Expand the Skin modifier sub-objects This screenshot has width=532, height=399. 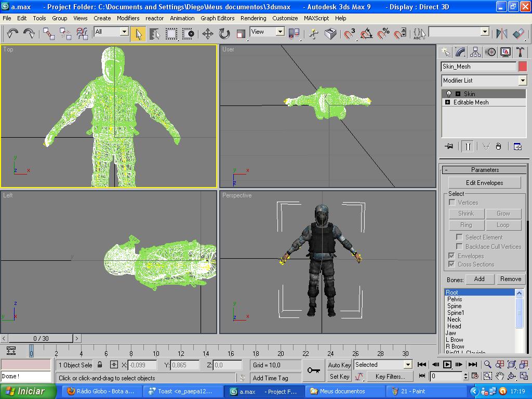click(458, 94)
